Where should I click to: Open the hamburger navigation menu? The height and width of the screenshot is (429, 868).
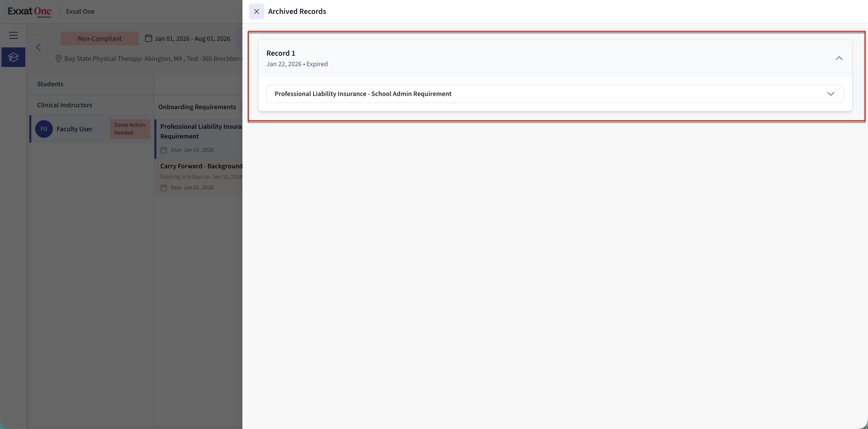tap(13, 35)
